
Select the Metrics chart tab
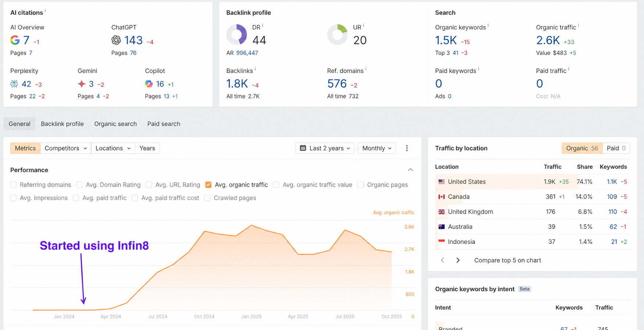pyautogui.click(x=25, y=148)
